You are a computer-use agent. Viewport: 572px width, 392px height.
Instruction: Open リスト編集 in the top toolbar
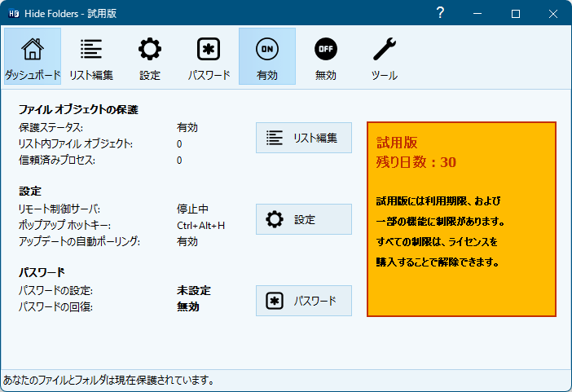(x=91, y=56)
